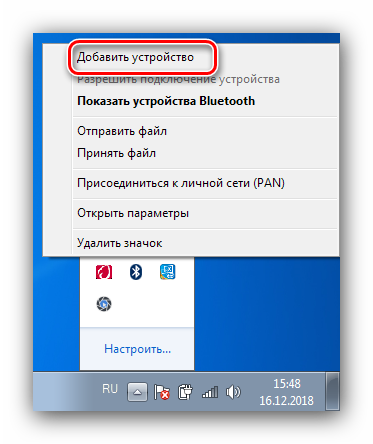Screen dimensions: 373x444
Task: Open the network signal bars icon
Action: [x=210, y=392]
